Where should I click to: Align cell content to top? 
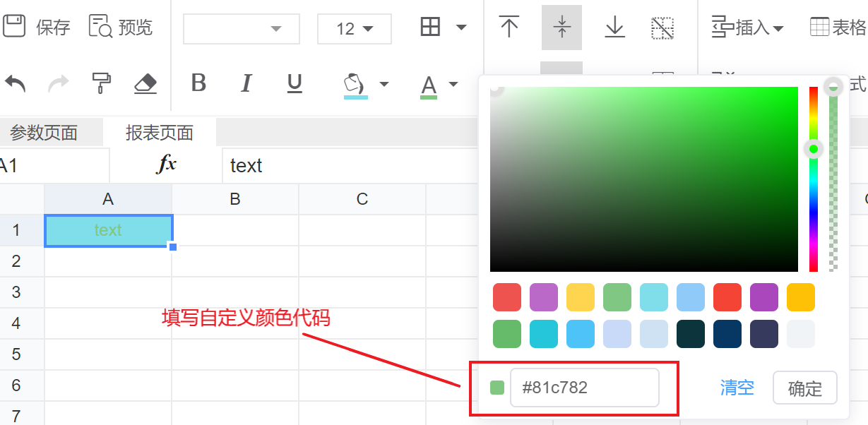(509, 27)
